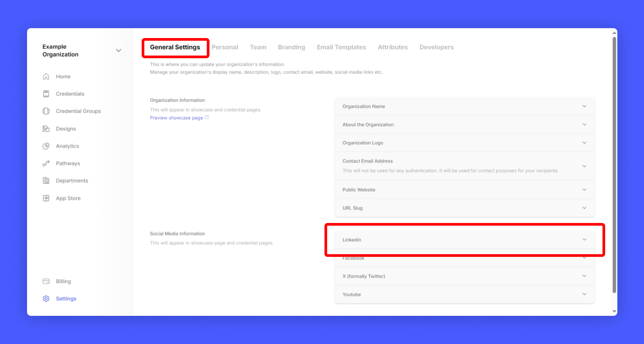This screenshot has height=344, width=644.
Task: Expand the Linkedin social media row
Action: point(464,240)
